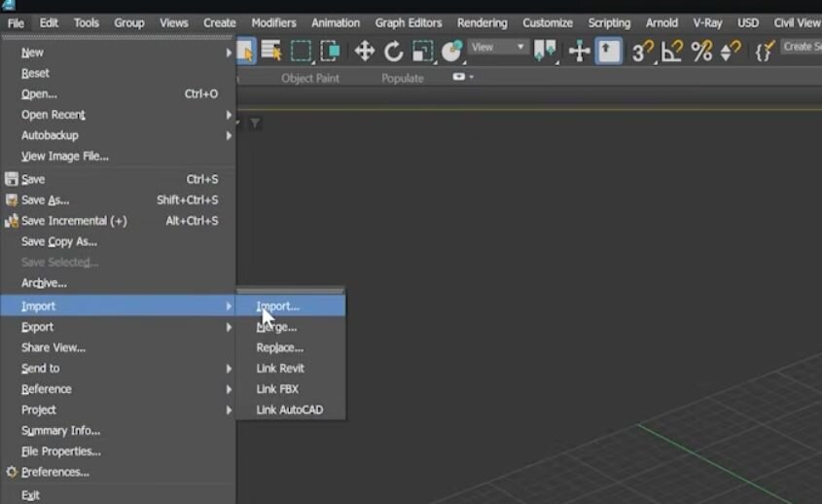Open the Graph Editors menu

[409, 23]
